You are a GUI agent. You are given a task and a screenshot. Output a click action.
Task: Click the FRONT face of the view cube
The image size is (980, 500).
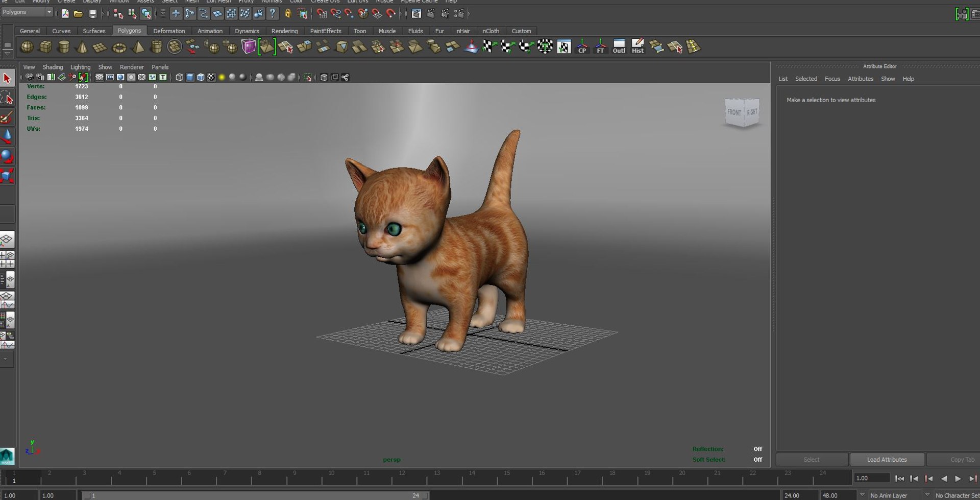point(734,112)
